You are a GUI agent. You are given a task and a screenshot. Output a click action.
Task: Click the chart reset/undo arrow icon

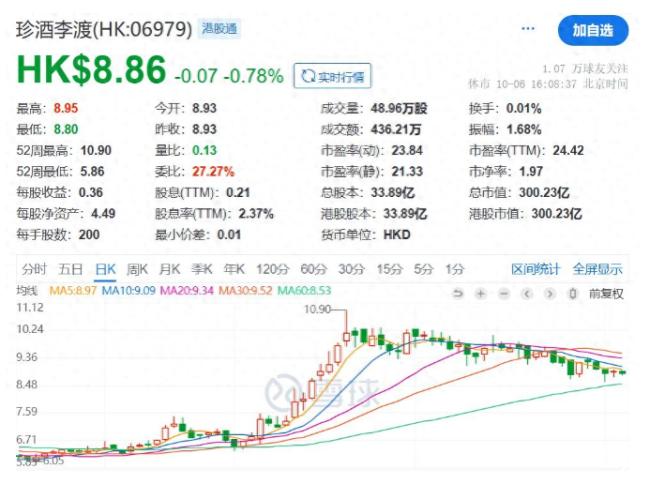tap(459, 294)
